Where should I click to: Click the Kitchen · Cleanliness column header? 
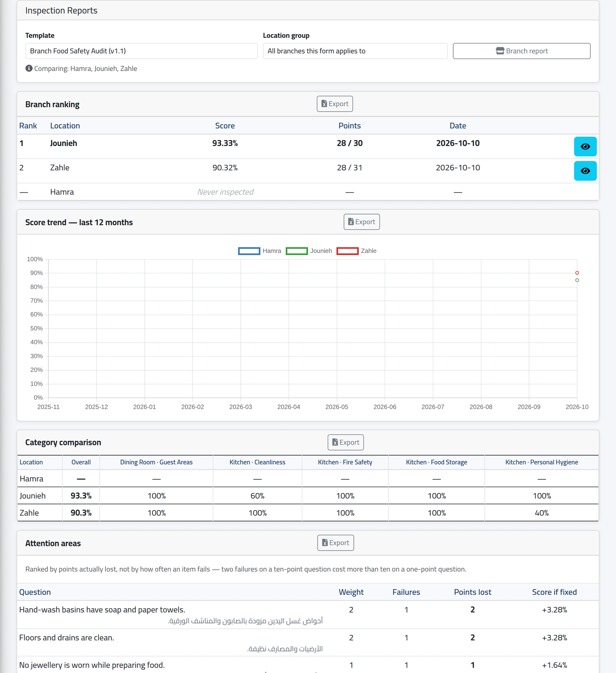tap(257, 462)
